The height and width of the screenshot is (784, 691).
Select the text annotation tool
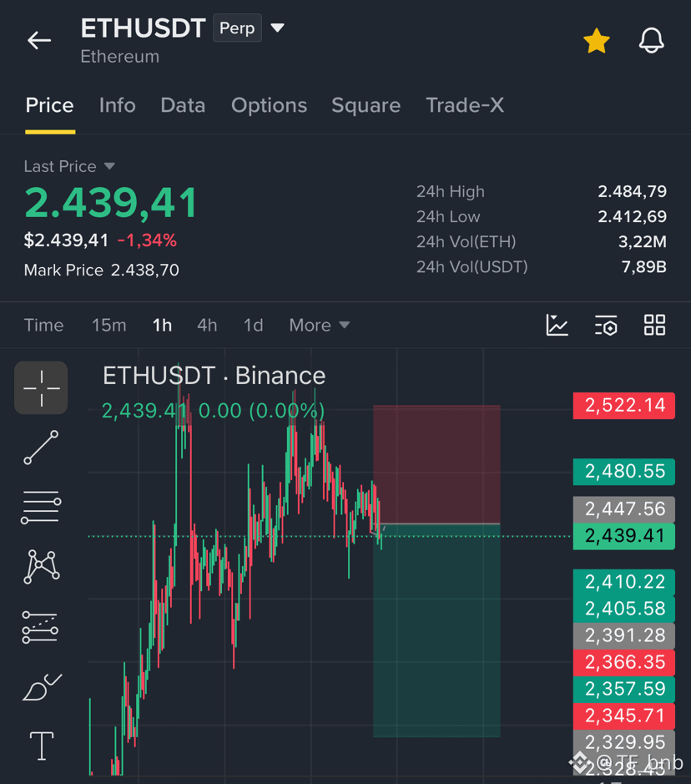[x=42, y=746]
